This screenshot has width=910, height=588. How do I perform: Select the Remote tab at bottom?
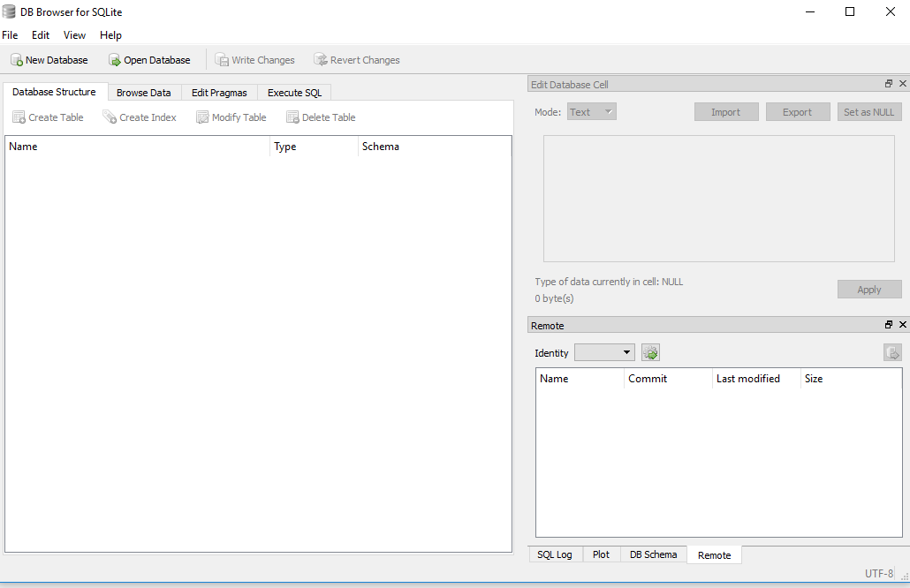pyautogui.click(x=715, y=555)
